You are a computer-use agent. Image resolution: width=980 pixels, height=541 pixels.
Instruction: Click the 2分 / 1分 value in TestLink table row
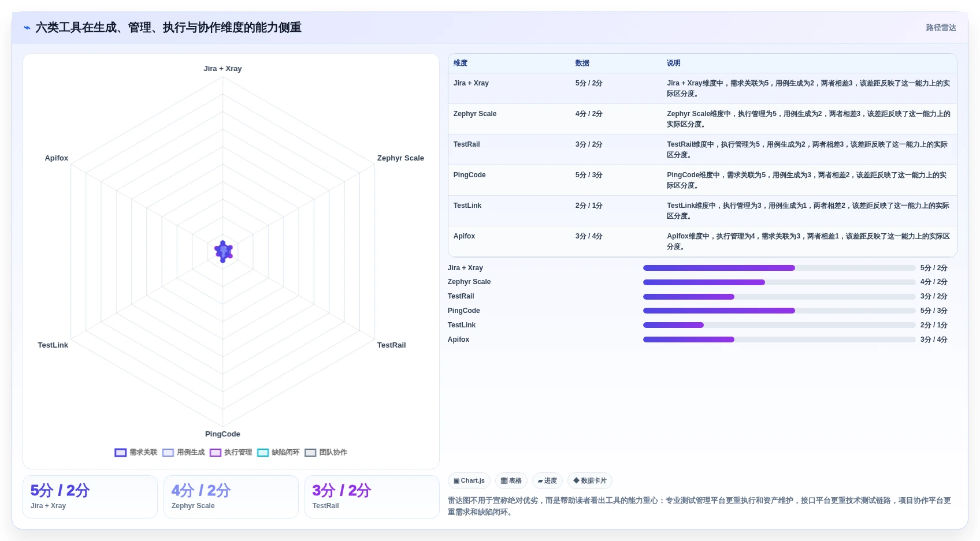[x=589, y=206]
